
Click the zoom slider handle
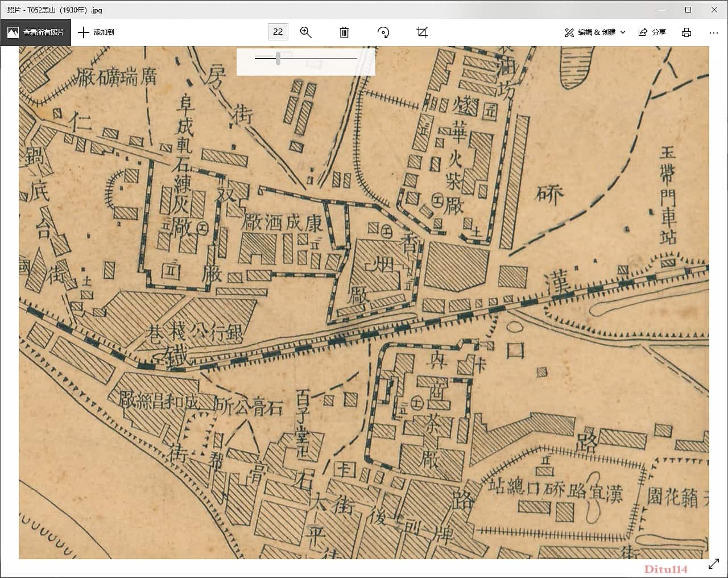click(x=278, y=59)
